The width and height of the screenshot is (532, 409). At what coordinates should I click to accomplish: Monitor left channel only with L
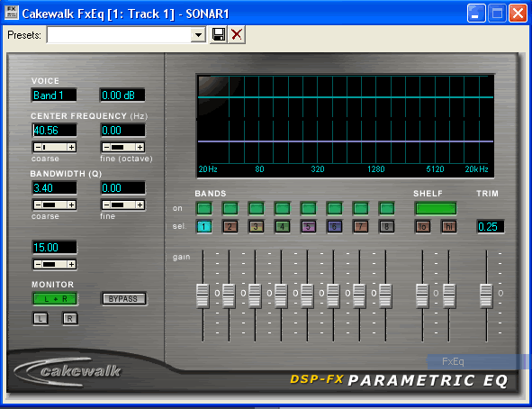coord(41,318)
